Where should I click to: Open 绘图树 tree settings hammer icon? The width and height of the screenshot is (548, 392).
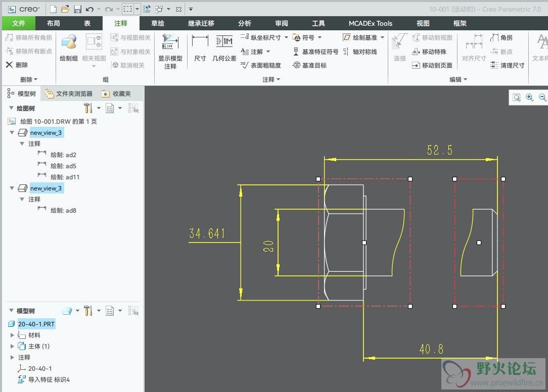coord(88,108)
